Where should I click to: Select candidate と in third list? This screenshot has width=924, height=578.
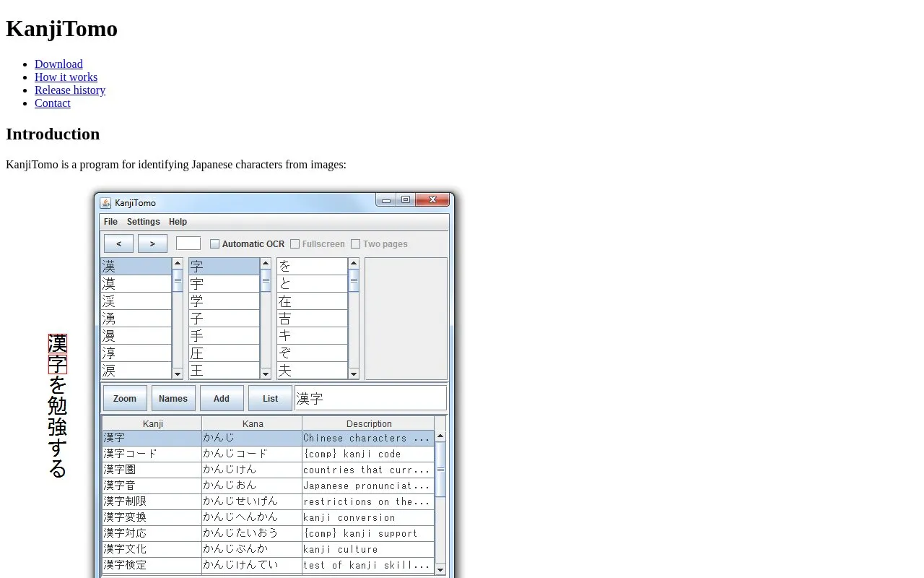(312, 284)
